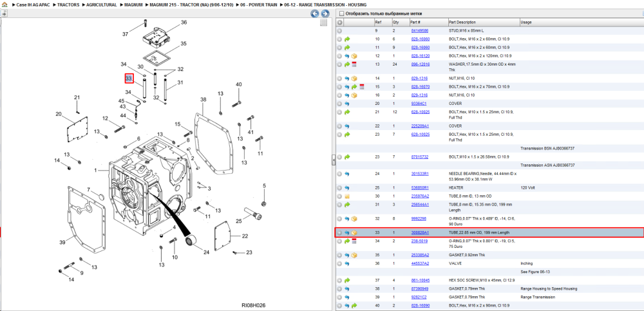Select round marker for Ref 33 TUBE row
Image resolution: width=644 pixels, height=311 pixels.
point(339,232)
